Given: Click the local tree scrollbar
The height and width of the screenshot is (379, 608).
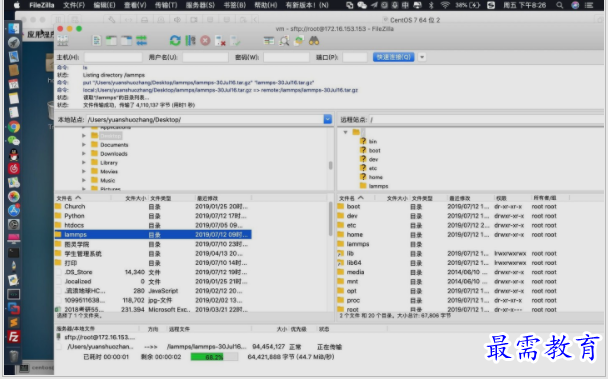Looking at the screenshot, I should [330, 165].
